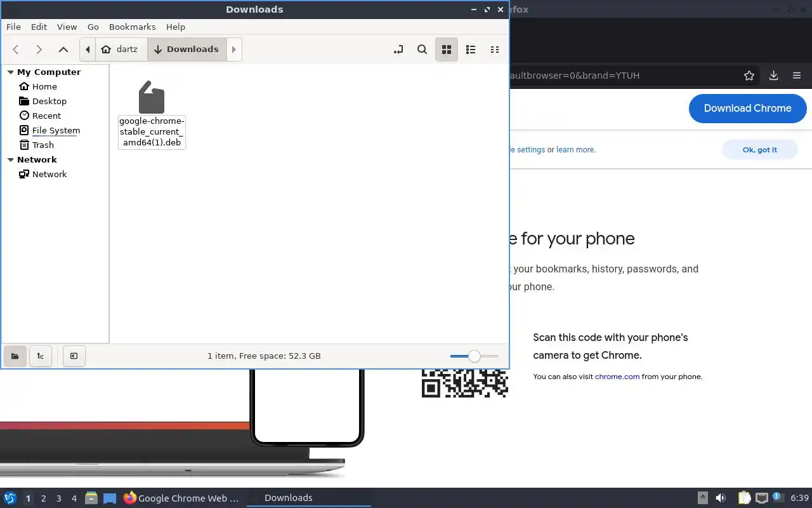Go forward in the file manager
Image resolution: width=812 pixels, height=508 pixels.
pos(39,50)
